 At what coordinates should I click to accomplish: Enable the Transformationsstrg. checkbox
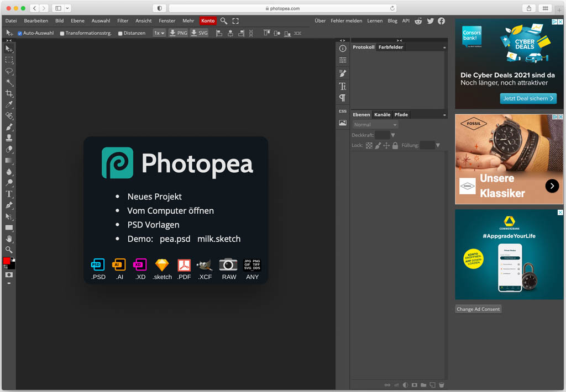(62, 33)
